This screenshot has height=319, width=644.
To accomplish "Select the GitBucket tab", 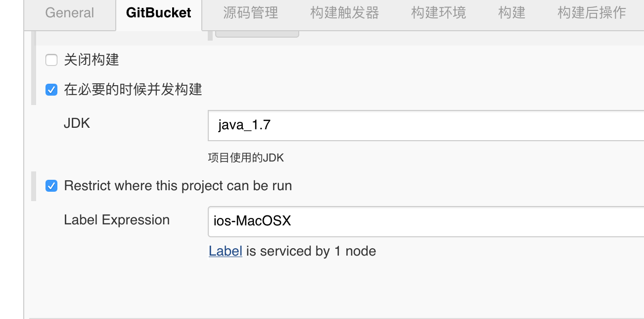I will tap(158, 13).
